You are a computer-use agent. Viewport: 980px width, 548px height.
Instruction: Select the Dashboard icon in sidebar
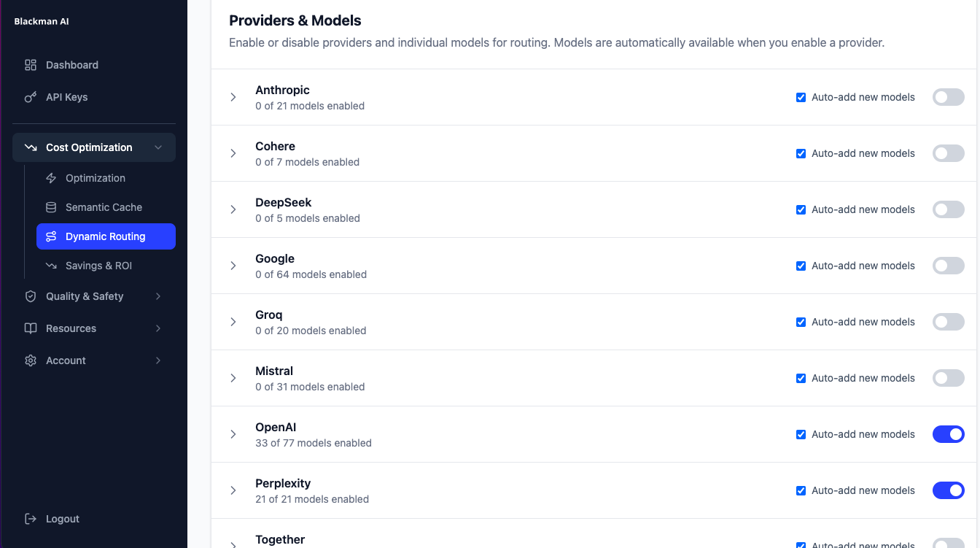click(x=30, y=65)
